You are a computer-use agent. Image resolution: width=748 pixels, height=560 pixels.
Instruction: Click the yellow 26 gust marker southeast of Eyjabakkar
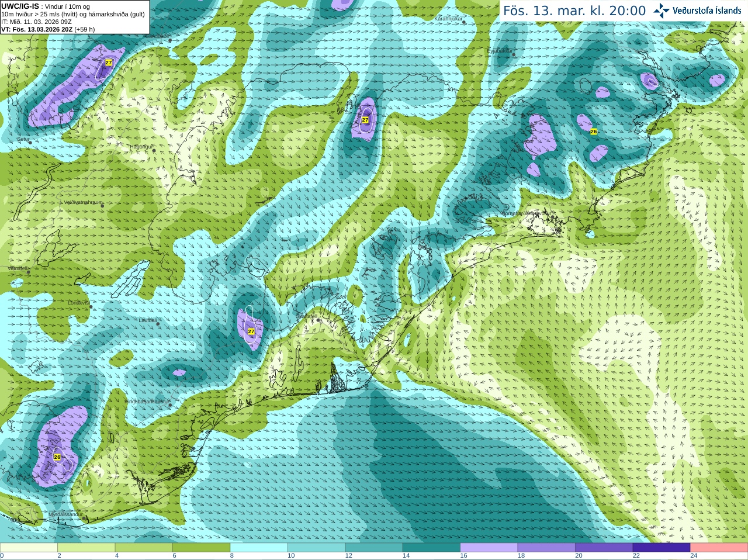point(594,132)
